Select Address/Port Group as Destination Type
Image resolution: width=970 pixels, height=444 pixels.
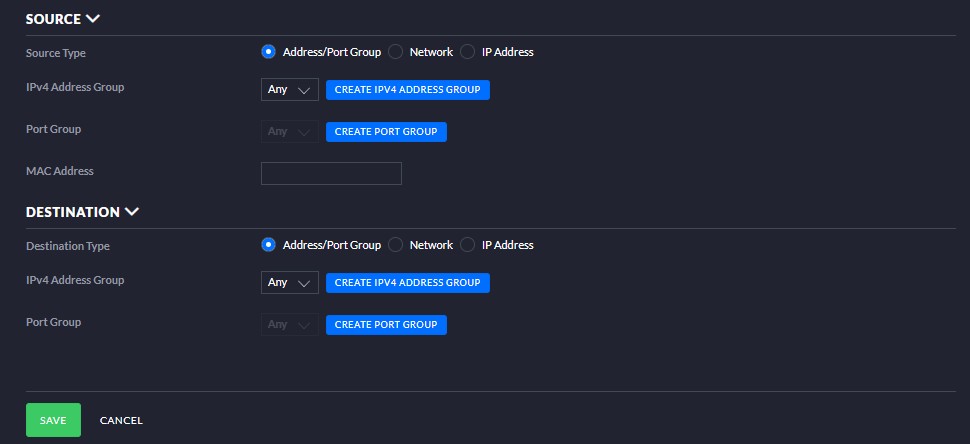[x=268, y=245]
